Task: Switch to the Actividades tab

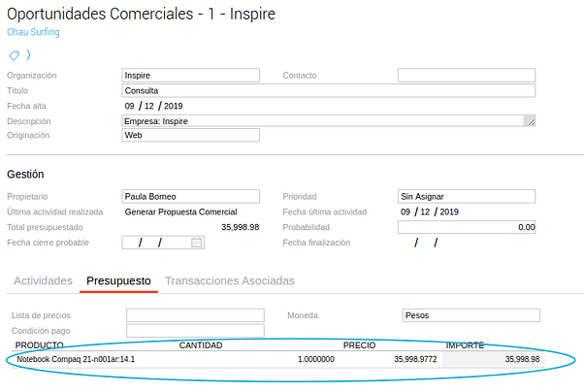Action: coord(43,280)
